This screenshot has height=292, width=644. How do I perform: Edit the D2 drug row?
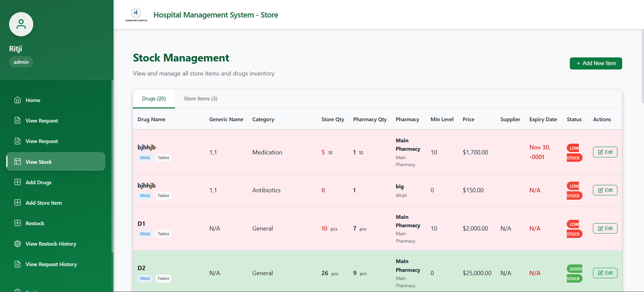(x=605, y=273)
